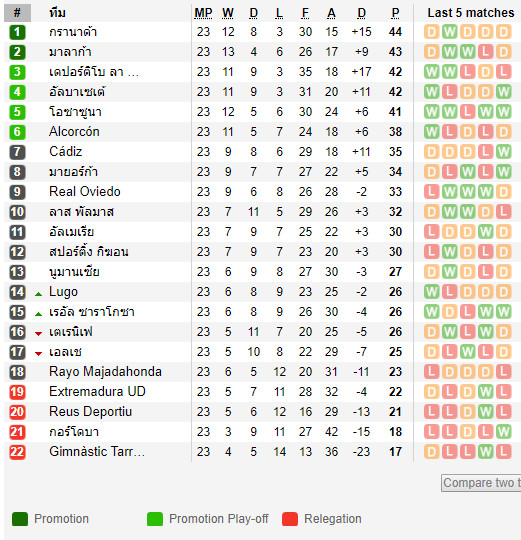Sort by the P points column header
The height and width of the screenshot is (540, 521).
(x=395, y=13)
